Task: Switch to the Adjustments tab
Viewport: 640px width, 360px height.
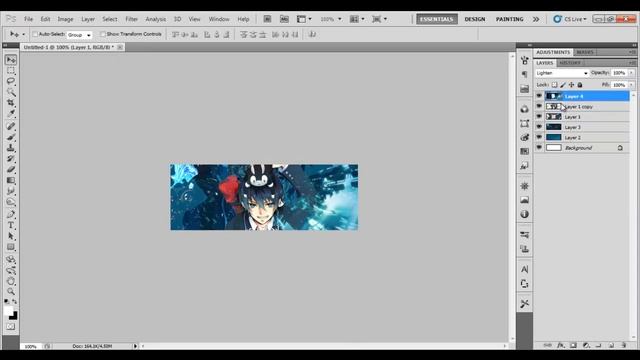Action: pyautogui.click(x=553, y=52)
